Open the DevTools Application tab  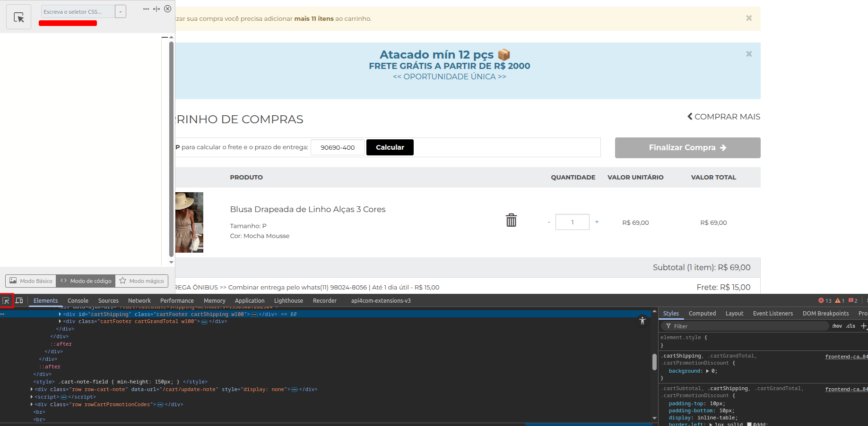pos(250,301)
